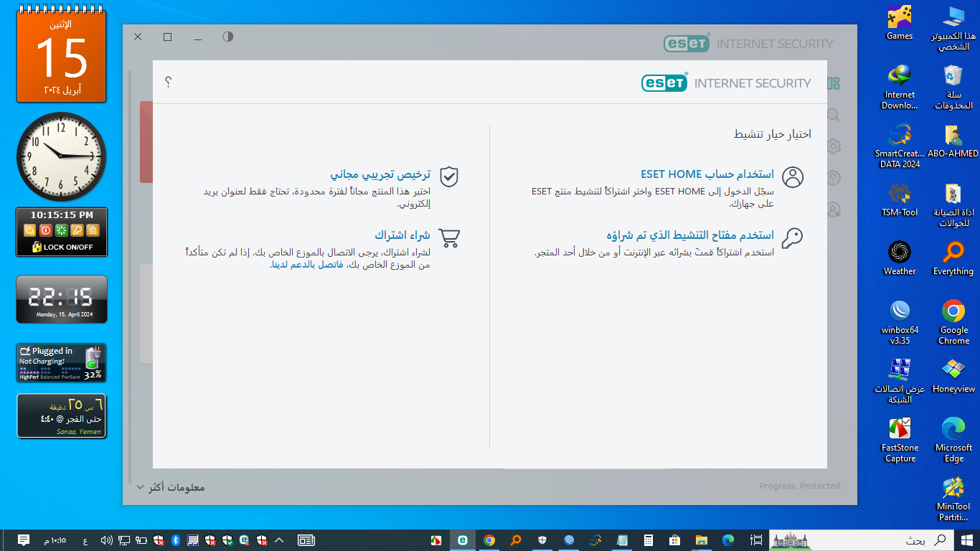Toggle the contrast icon in ESET title bar
This screenshot has width=980, height=551.
[228, 37]
